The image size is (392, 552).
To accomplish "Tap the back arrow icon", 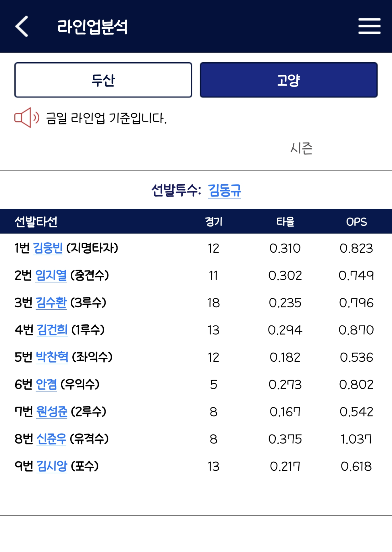I will [22, 26].
